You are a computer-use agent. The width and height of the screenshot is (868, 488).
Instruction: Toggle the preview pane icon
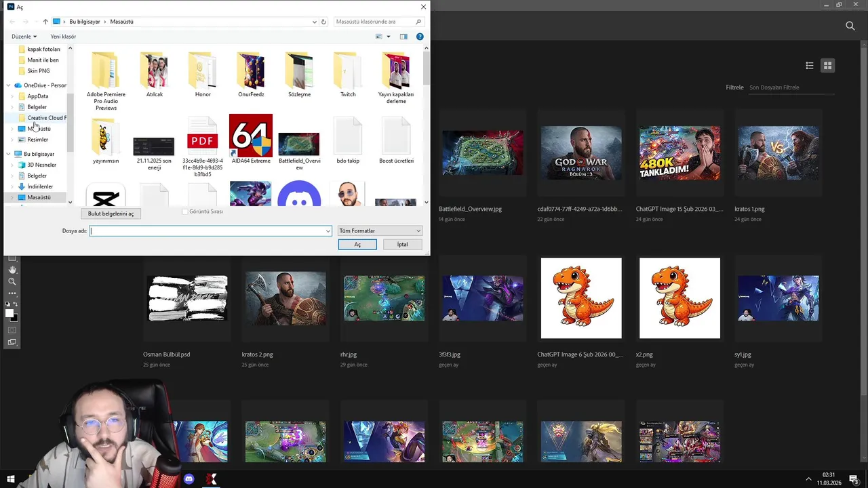pyautogui.click(x=403, y=37)
